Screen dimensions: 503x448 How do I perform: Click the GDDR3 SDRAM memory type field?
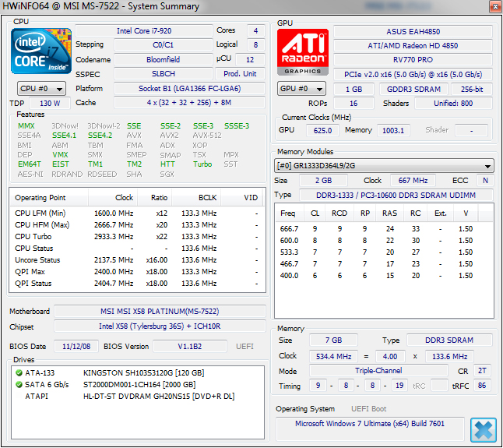pos(413,89)
